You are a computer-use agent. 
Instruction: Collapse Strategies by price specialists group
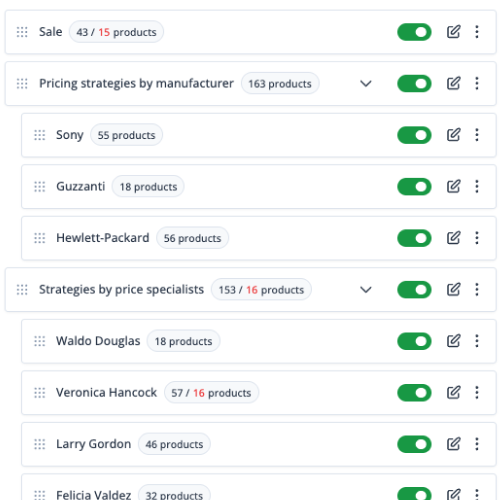point(366,290)
